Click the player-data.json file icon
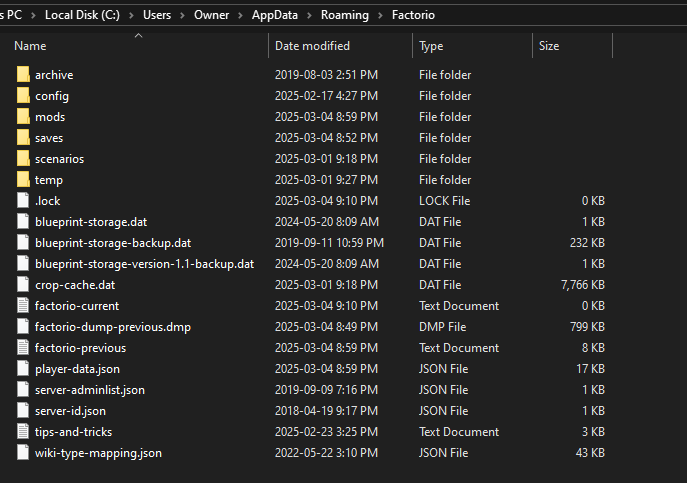Image resolution: width=687 pixels, height=483 pixels. click(x=23, y=369)
